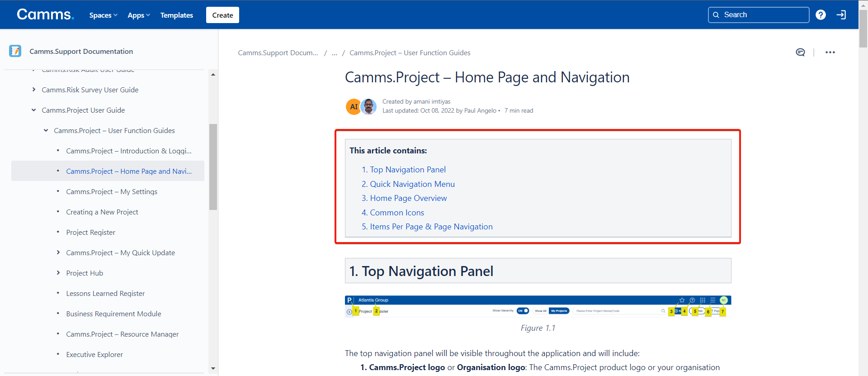This screenshot has height=376, width=868.
Task: Open Camms.Risk Survey User Guide page
Action: pos(90,90)
